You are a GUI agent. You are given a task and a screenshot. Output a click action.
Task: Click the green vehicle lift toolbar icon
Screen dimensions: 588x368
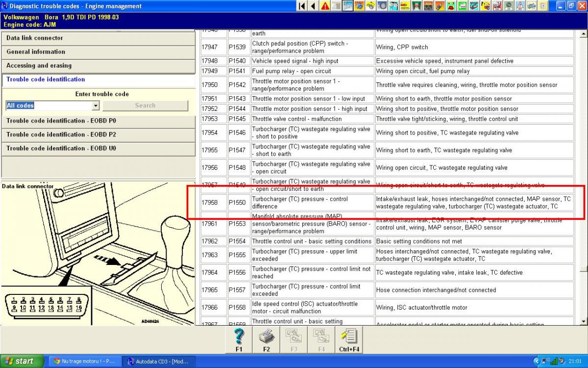[x=416, y=6]
